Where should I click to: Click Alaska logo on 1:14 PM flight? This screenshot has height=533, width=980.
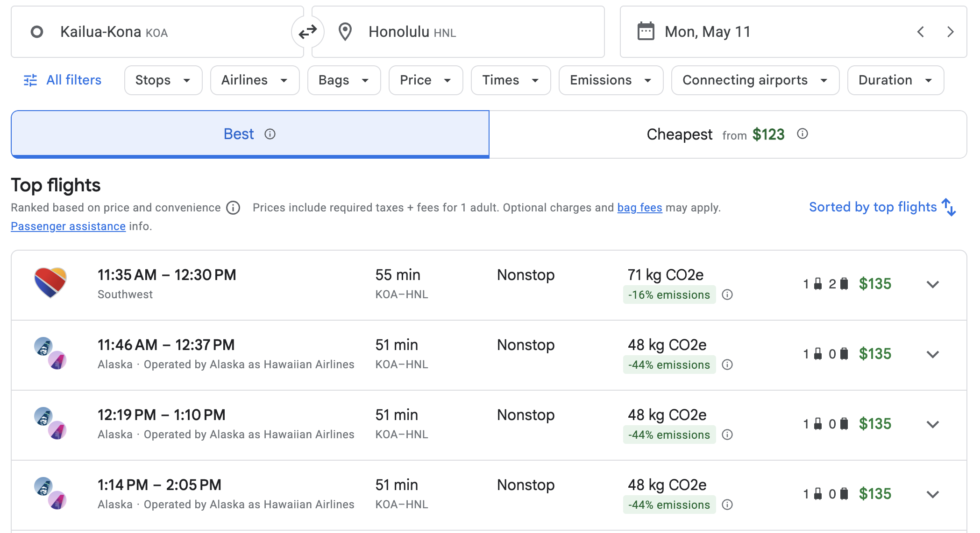[43, 486]
